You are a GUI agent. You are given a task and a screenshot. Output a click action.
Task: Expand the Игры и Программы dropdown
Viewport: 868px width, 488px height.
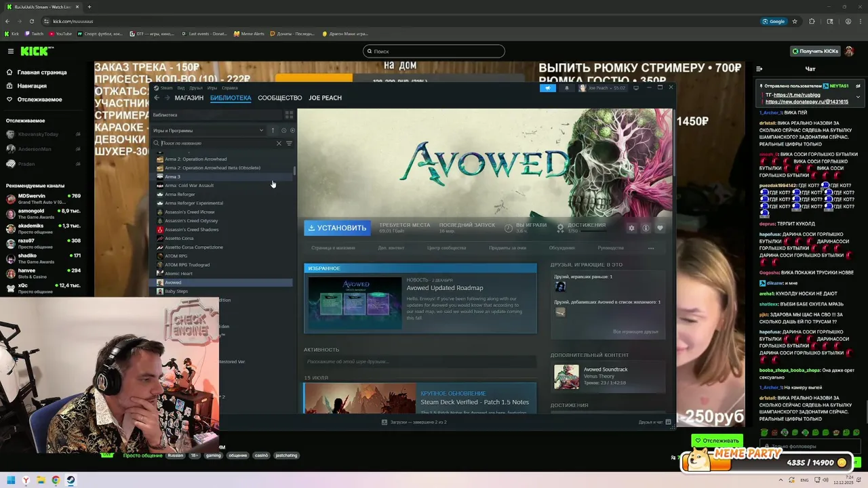pyautogui.click(x=208, y=130)
